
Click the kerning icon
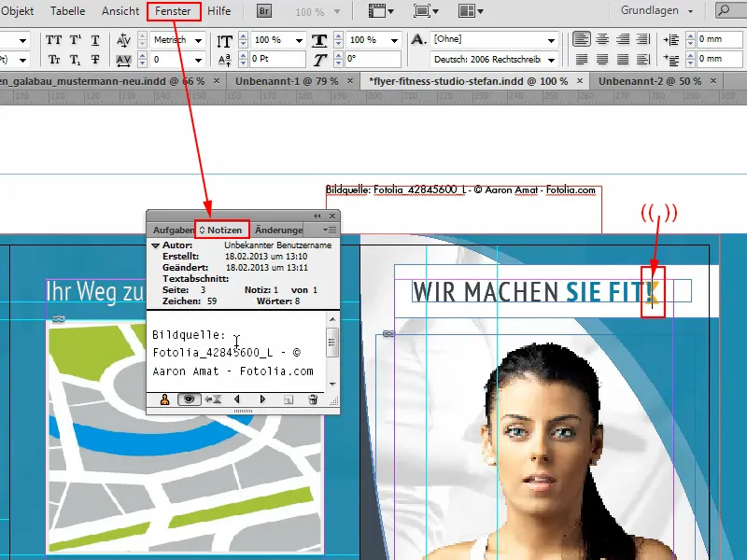click(x=123, y=40)
